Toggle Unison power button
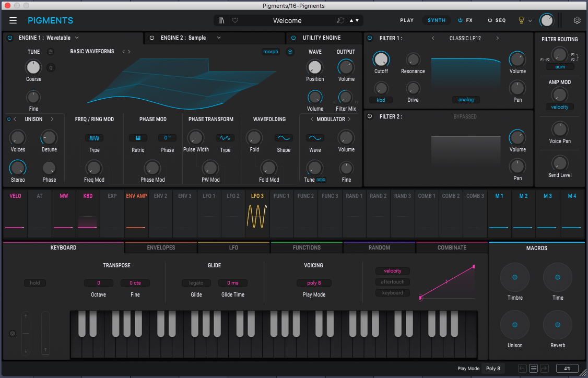 pos(9,119)
